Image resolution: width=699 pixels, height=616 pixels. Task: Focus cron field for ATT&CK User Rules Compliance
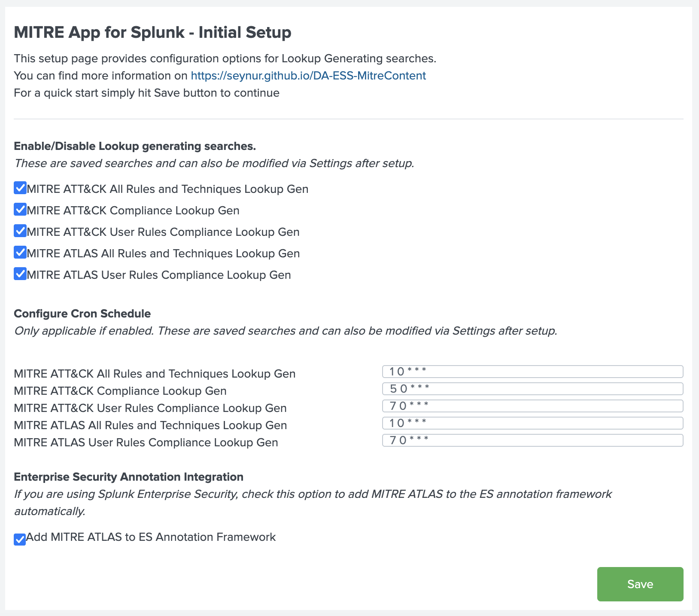pos(532,406)
